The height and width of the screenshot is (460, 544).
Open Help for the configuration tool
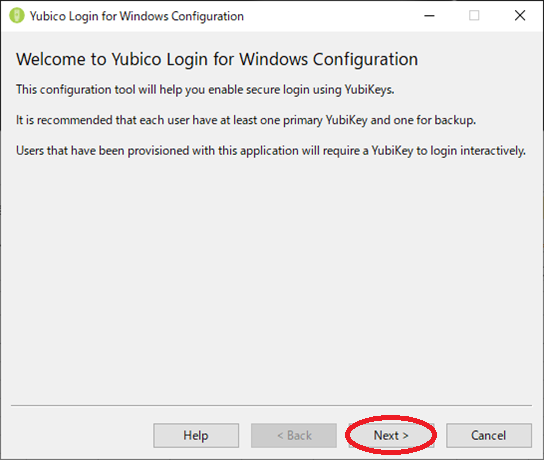coord(196,435)
